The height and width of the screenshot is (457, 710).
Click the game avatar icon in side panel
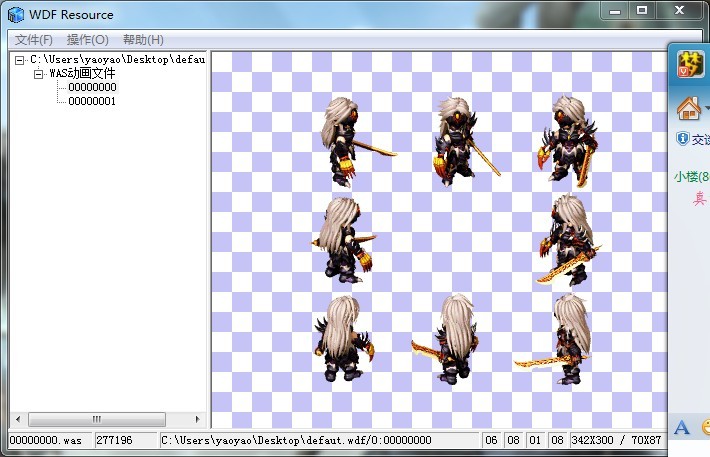click(690, 63)
